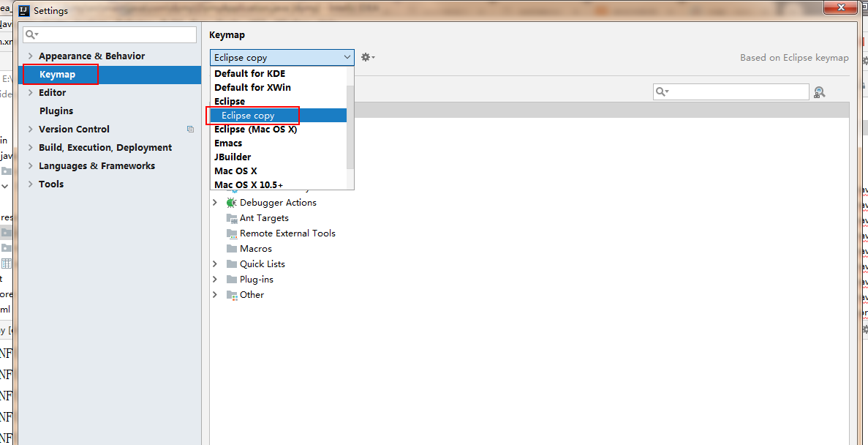The height and width of the screenshot is (445, 868).
Task: Select the Eclipse copy keymap option
Action: click(279, 115)
